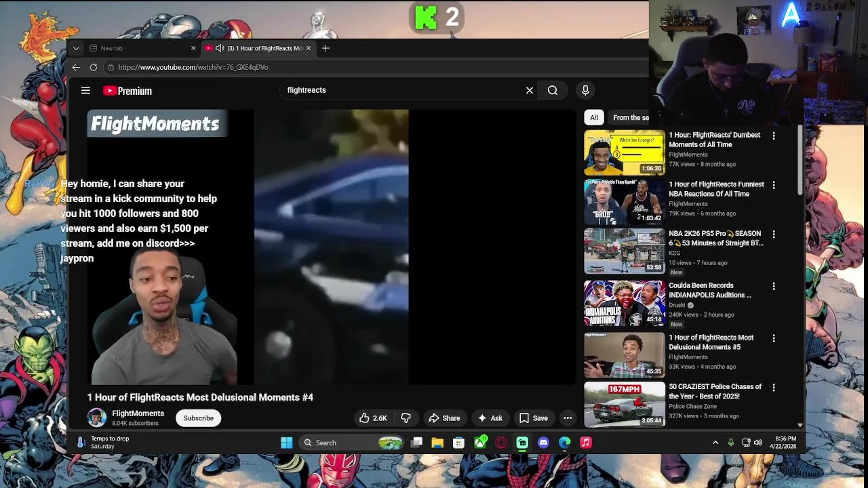Open File Explorer from taskbar
Screen dimensions: 868x488
pyautogui.click(x=437, y=443)
